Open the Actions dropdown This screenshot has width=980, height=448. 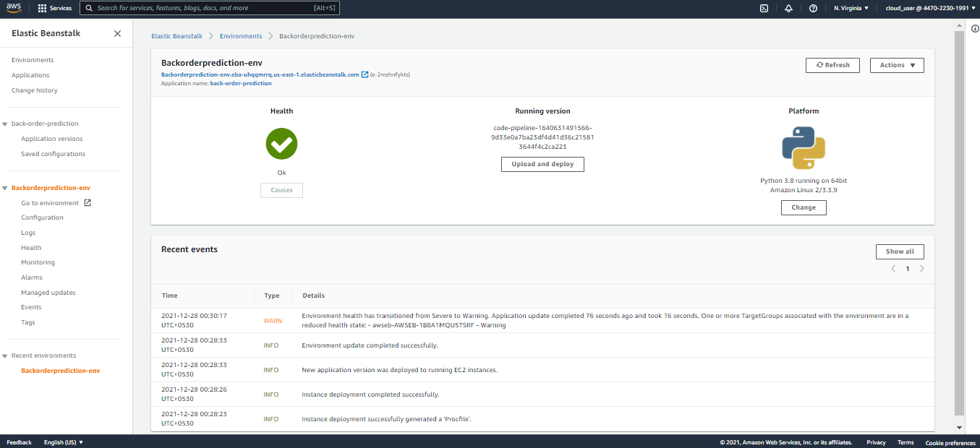point(897,65)
